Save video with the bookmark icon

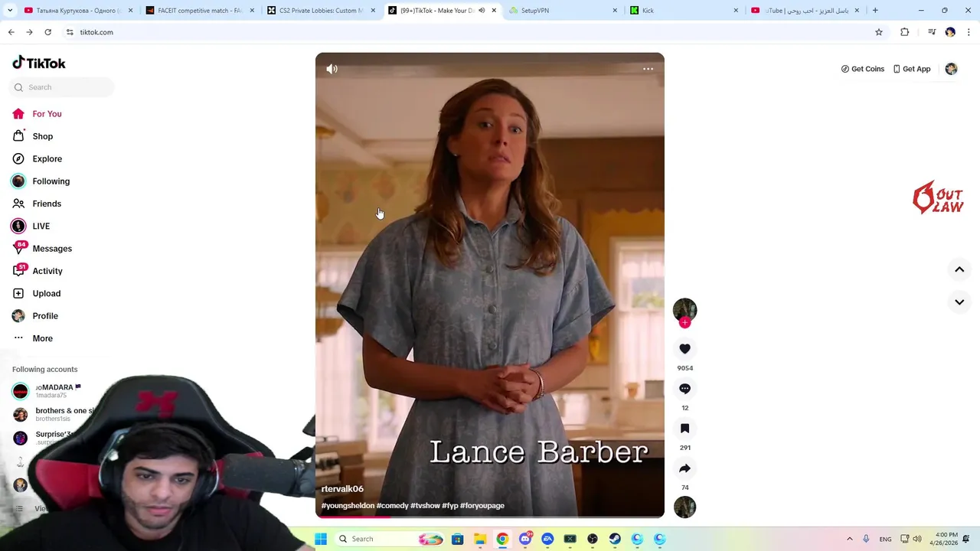tap(684, 429)
